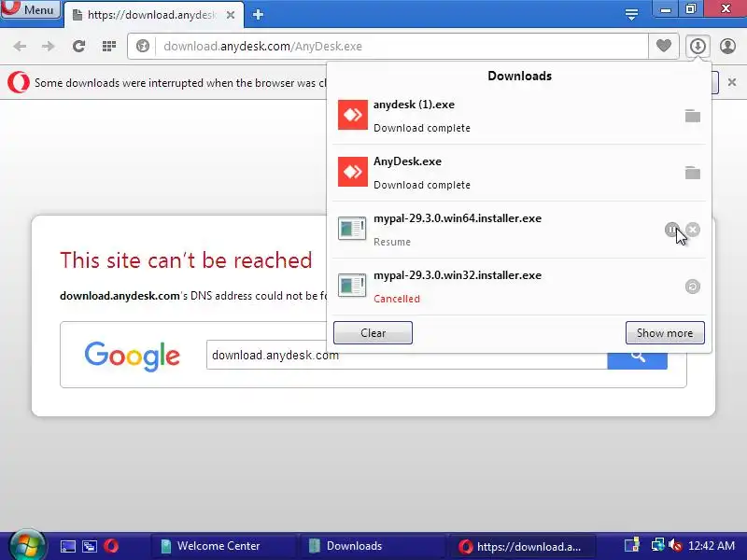Click the 12:42 AM taskbar clock
The height and width of the screenshot is (560, 747).
point(712,546)
